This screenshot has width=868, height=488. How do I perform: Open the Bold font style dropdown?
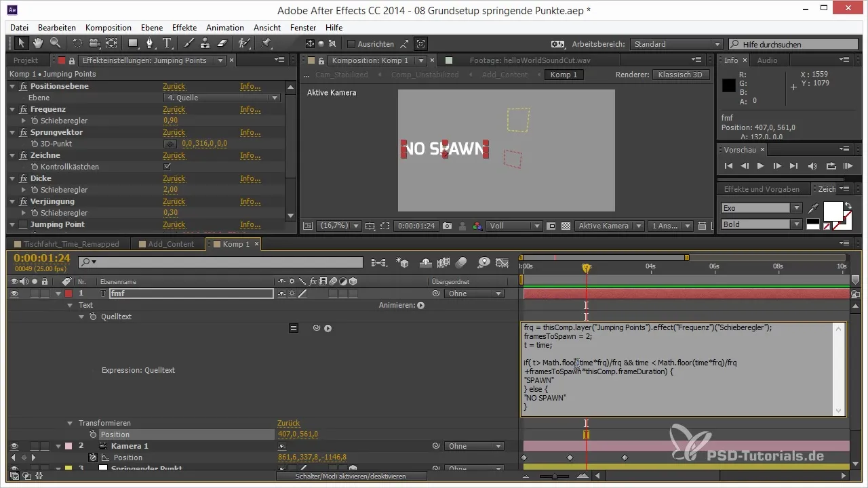tap(762, 224)
